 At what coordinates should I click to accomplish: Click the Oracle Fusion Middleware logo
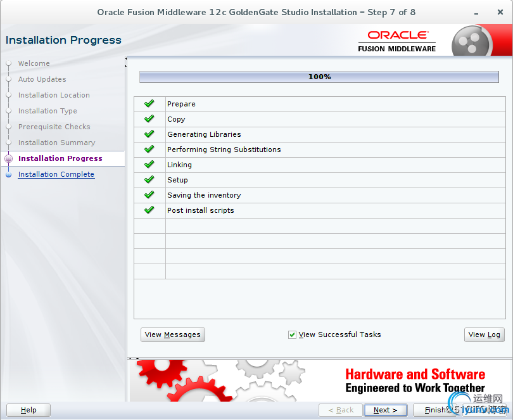click(397, 41)
